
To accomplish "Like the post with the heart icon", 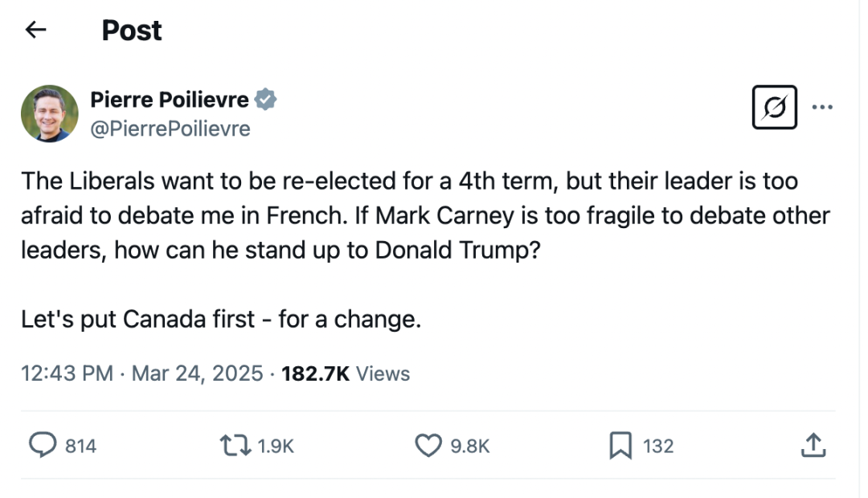I will click(x=428, y=445).
